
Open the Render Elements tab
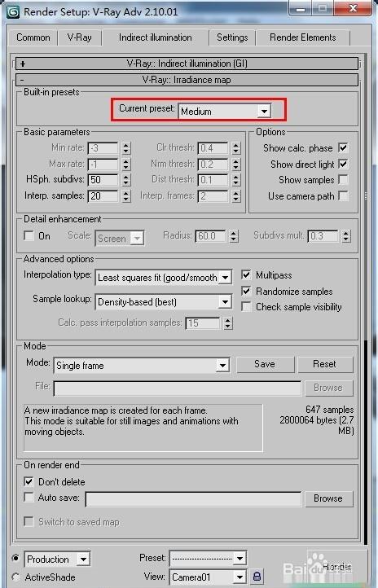(302, 37)
